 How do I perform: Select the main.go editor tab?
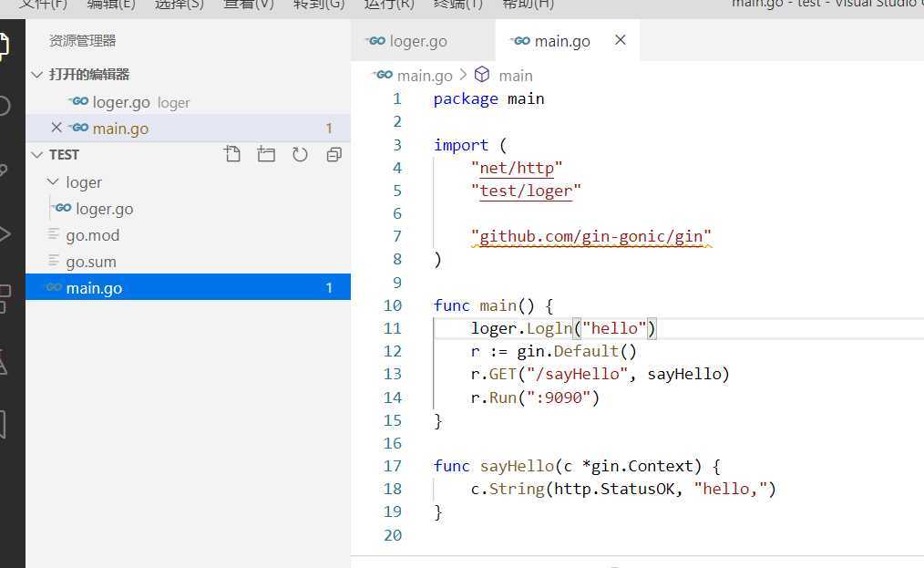[x=567, y=41]
